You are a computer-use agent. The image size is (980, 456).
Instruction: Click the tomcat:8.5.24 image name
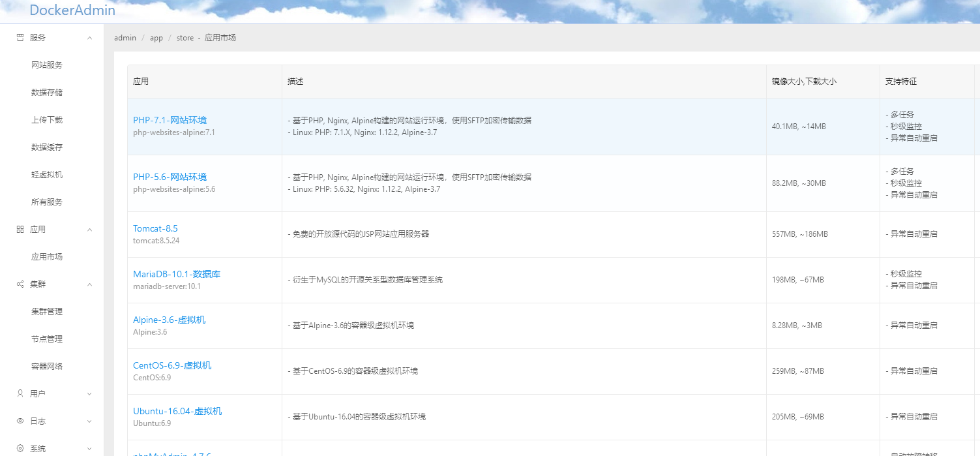[x=156, y=241]
